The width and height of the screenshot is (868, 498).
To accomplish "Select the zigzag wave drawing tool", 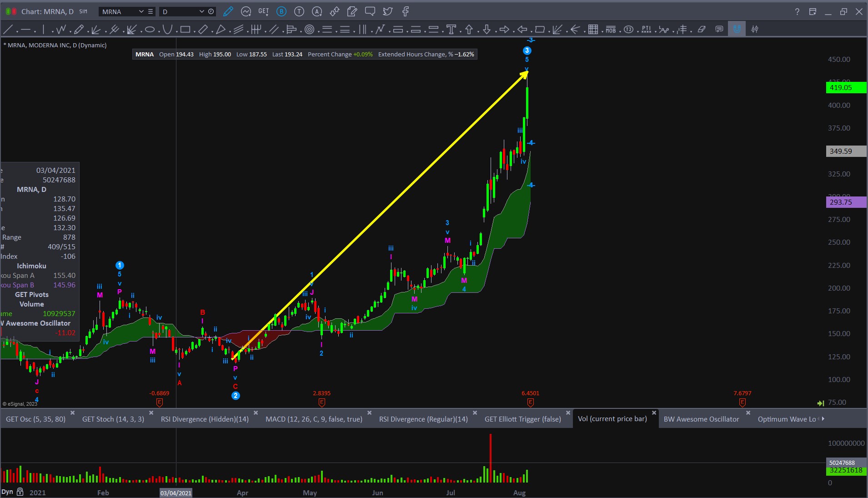I will point(61,30).
